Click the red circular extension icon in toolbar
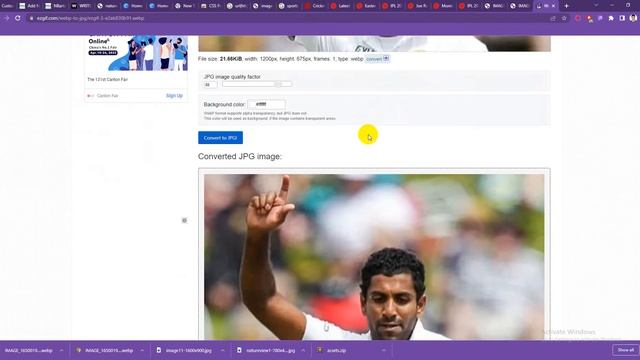The image size is (640, 360). point(578,18)
